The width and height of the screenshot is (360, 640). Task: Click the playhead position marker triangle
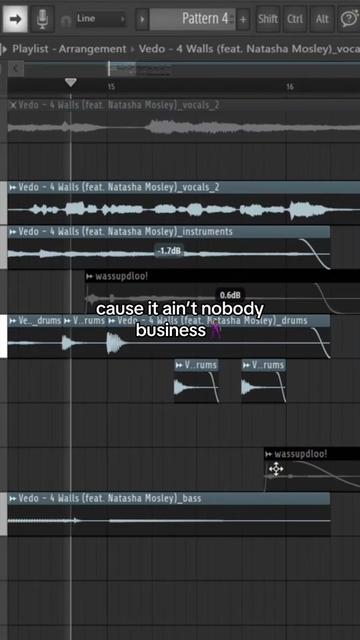(x=71, y=83)
